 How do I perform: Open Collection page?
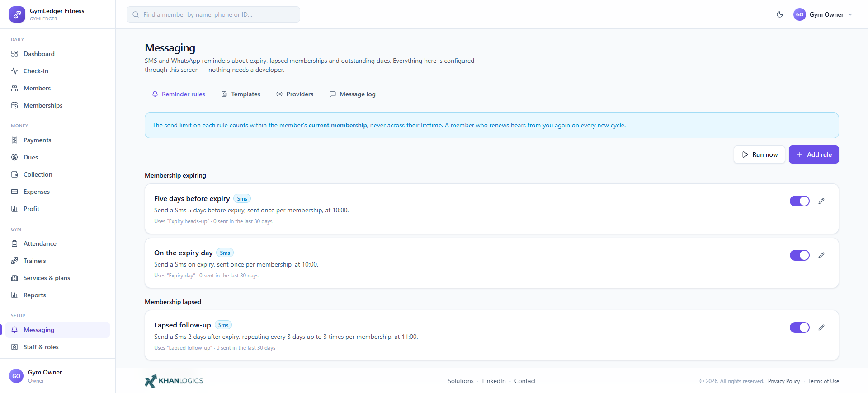tap(58, 174)
